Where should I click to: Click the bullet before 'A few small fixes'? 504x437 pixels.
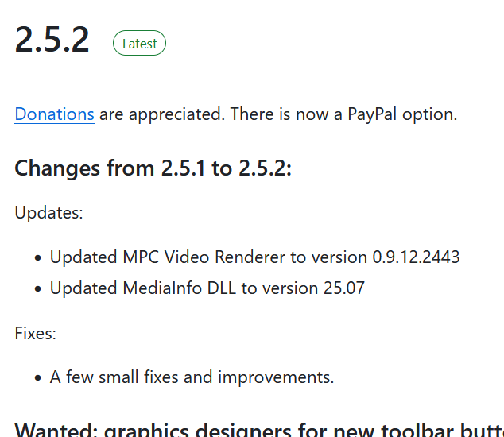37,377
